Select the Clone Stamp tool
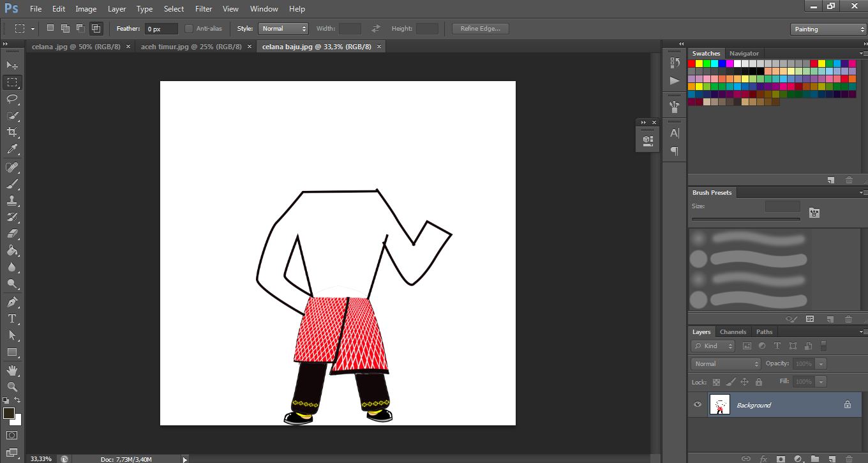The width and height of the screenshot is (868, 463). click(x=12, y=201)
